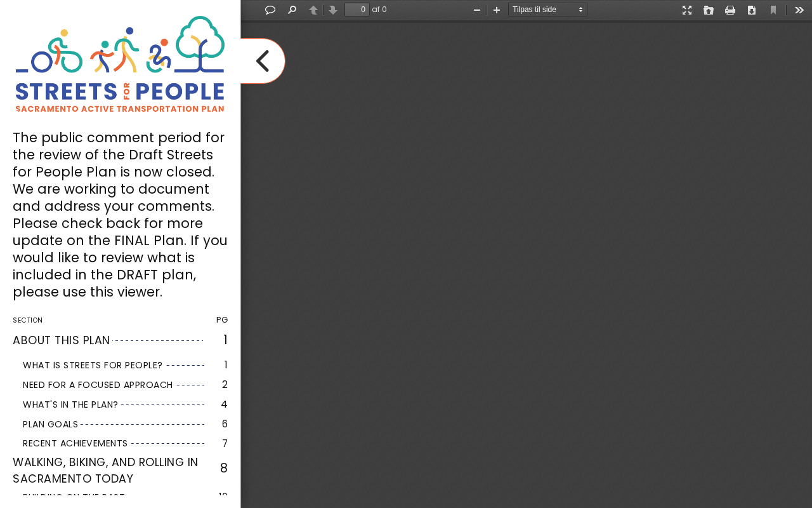Click page number 7 beside Recent Achievements

225,443
